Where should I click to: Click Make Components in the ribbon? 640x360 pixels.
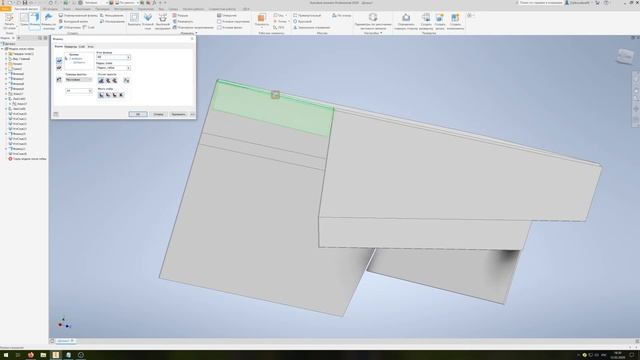(x=455, y=21)
